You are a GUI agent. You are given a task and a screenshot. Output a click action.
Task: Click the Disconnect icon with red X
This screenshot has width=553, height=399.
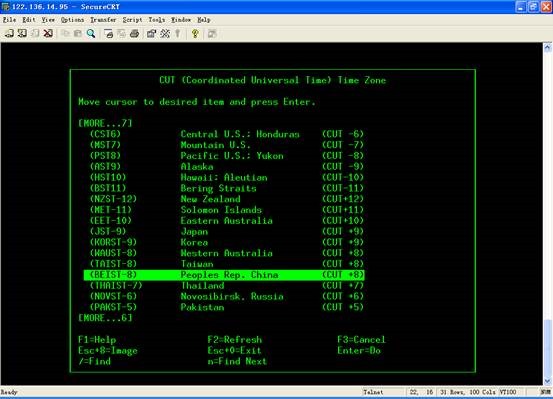48,34
